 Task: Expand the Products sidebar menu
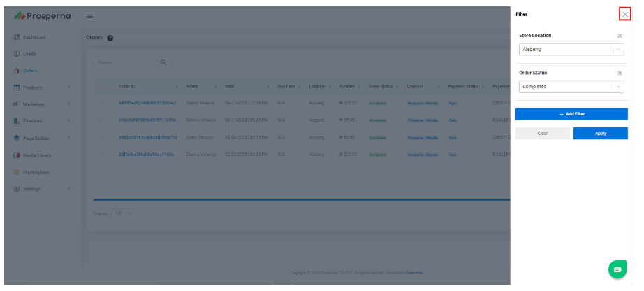point(41,87)
